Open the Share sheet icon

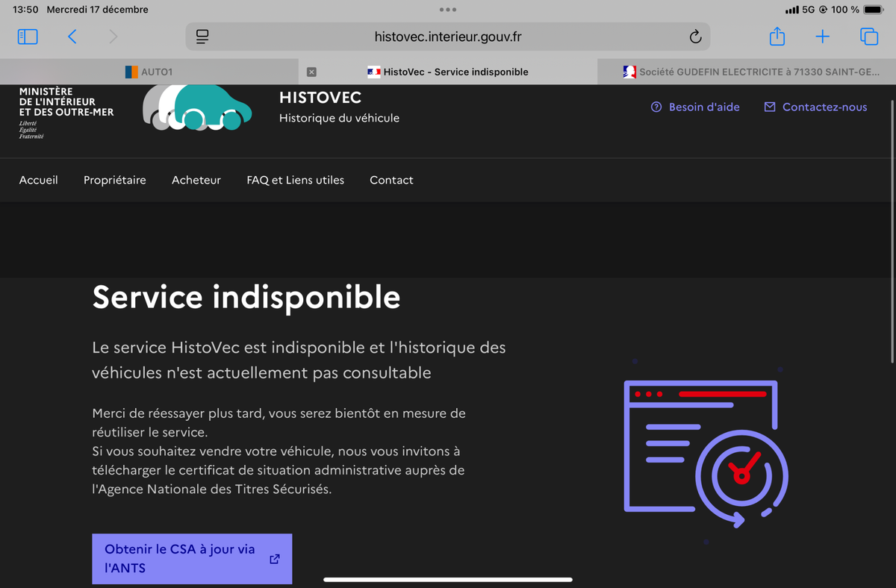point(777,37)
